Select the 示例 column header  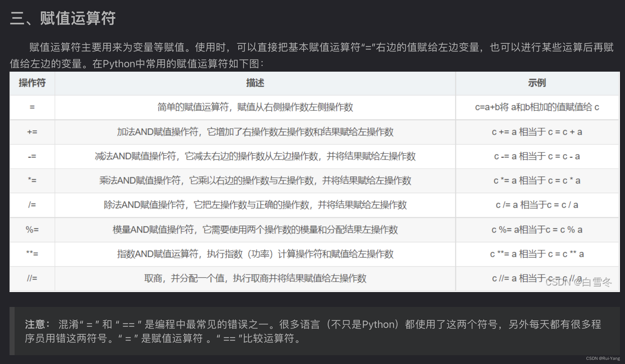pos(537,83)
